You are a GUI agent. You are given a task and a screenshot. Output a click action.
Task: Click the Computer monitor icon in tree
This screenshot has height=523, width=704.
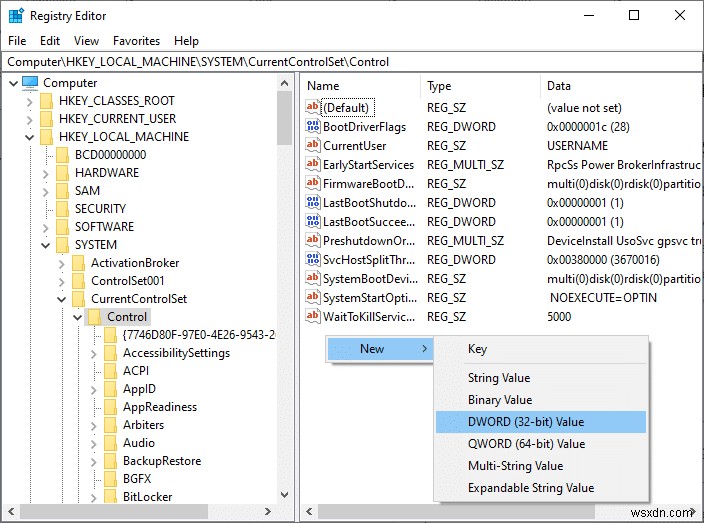pos(30,83)
